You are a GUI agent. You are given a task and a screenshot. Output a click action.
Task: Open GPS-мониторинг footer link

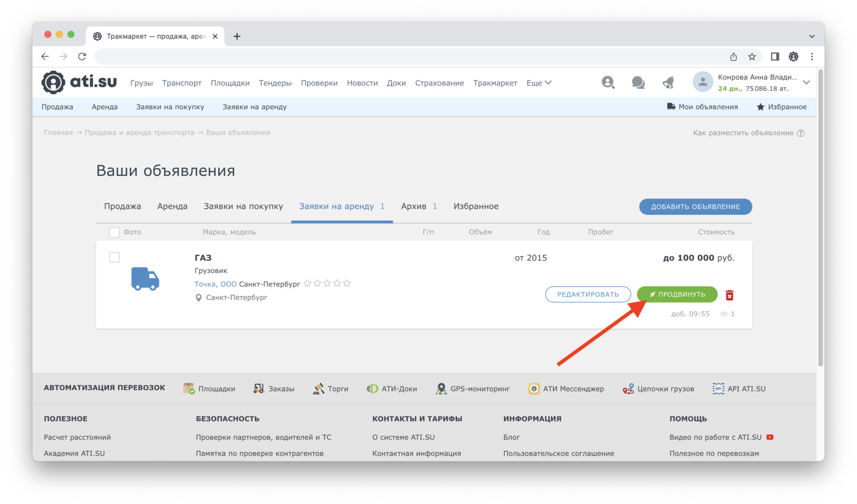(x=473, y=389)
